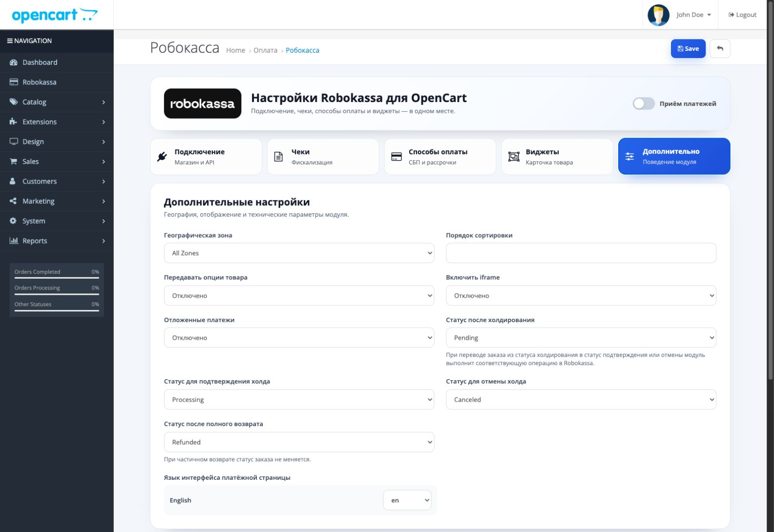
Task: Switch to the Подключение tab
Action: point(206,157)
